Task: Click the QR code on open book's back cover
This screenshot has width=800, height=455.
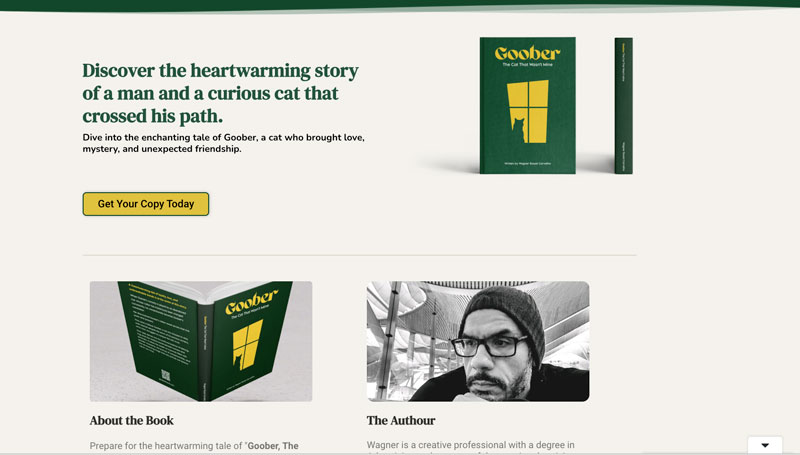Action: pyautogui.click(x=165, y=375)
